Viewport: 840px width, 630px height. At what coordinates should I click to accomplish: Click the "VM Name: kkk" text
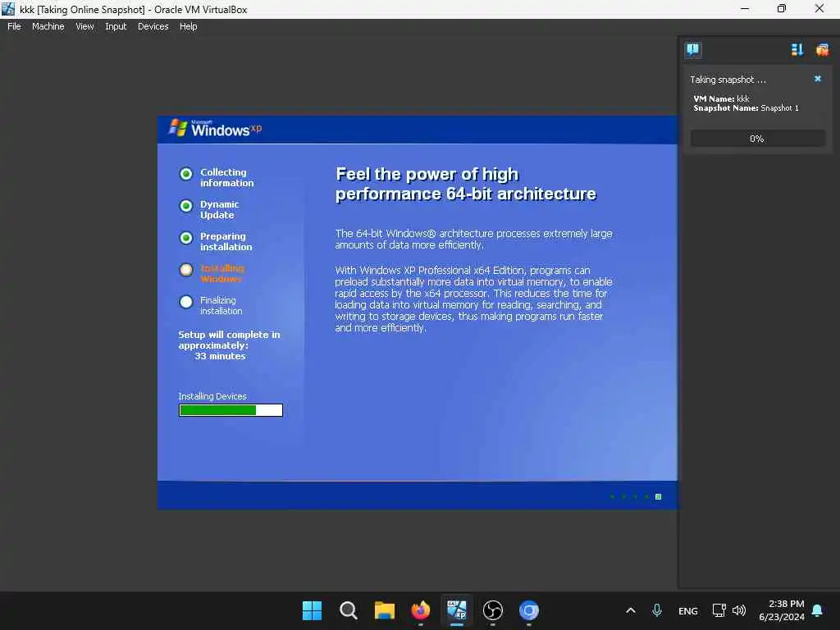pos(721,98)
